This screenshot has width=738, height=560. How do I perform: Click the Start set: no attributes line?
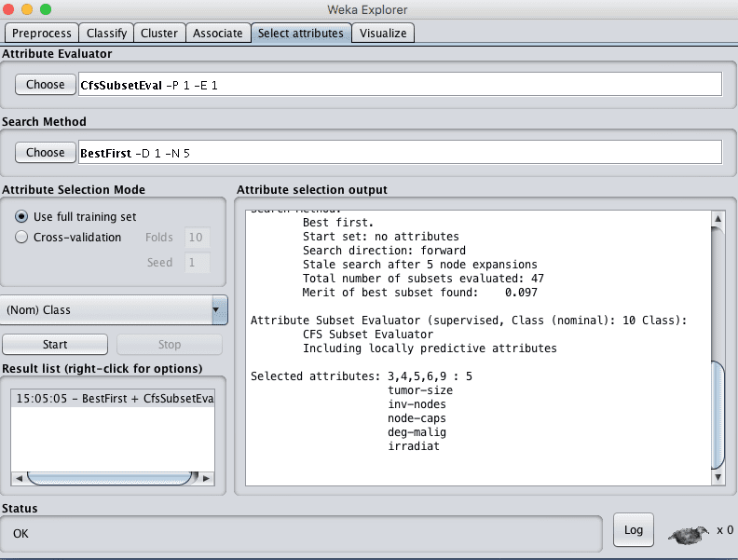[381, 237]
